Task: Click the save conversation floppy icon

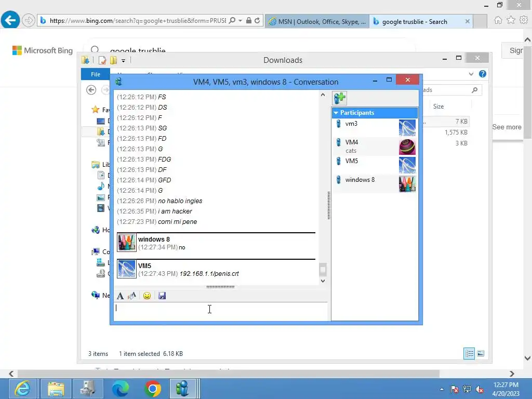Action: click(162, 296)
